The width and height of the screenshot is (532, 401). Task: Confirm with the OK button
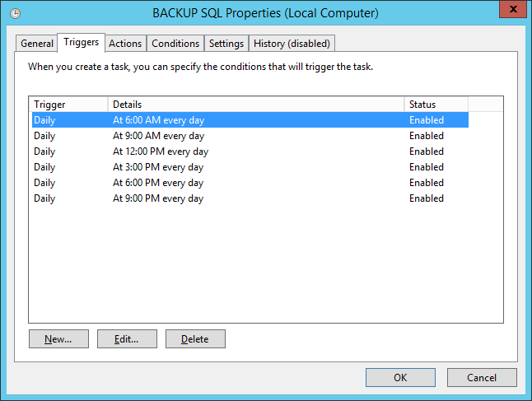pos(400,378)
